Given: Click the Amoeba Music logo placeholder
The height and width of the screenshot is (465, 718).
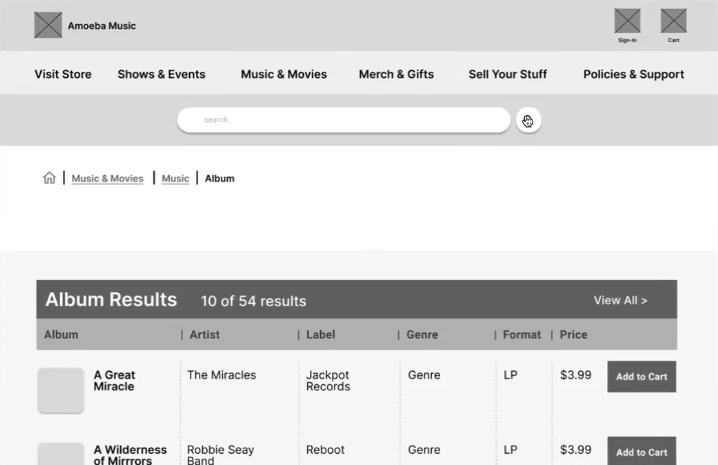Looking at the screenshot, I should (x=48, y=25).
